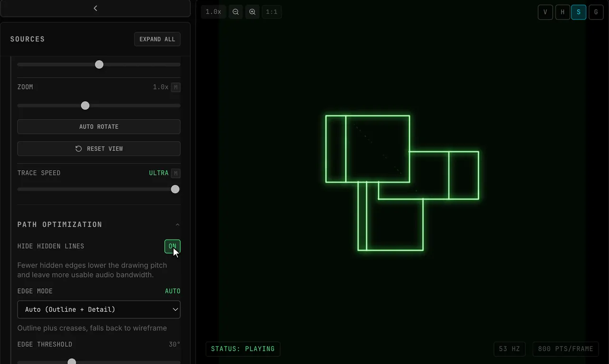Screen dimensions: 609x364
Task: Collapse the sidebar with the back chevron
Action: point(95,8)
